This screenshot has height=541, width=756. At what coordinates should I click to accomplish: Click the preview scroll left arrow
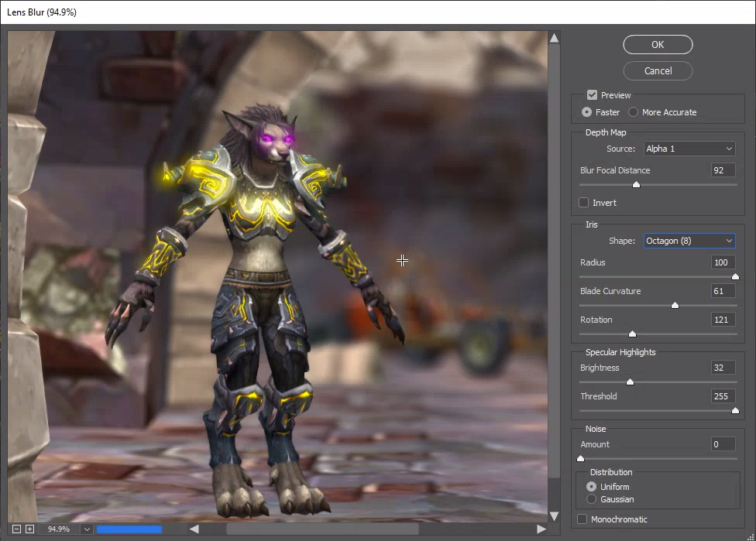click(194, 529)
